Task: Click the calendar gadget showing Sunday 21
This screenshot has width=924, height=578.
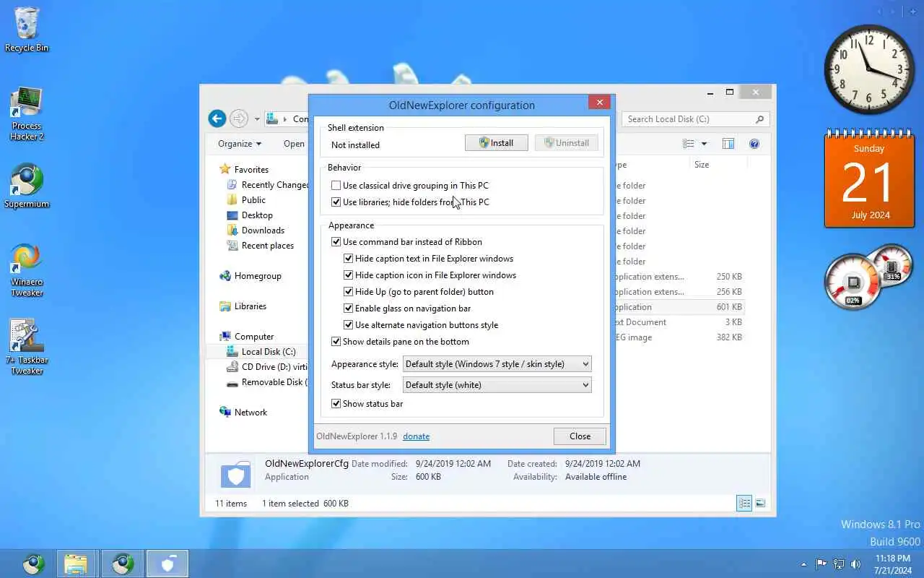Action: (x=869, y=178)
